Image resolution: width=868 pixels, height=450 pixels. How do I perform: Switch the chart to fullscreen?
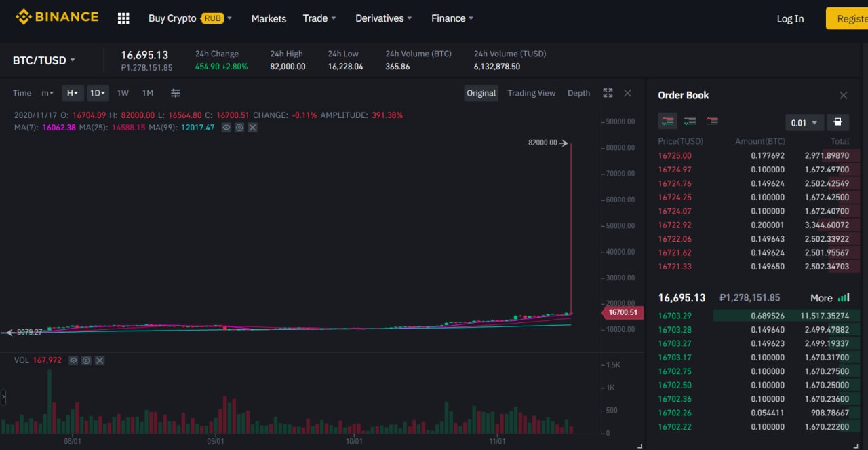608,93
